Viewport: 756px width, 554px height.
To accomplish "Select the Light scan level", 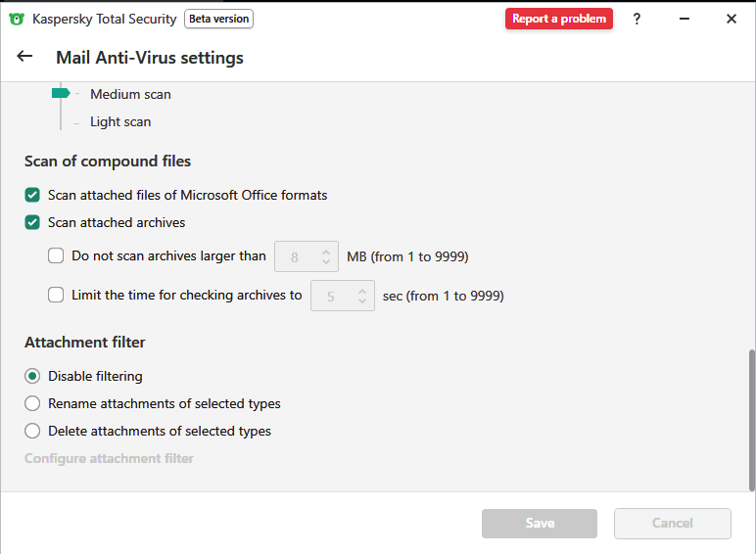I will (x=120, y=122).
